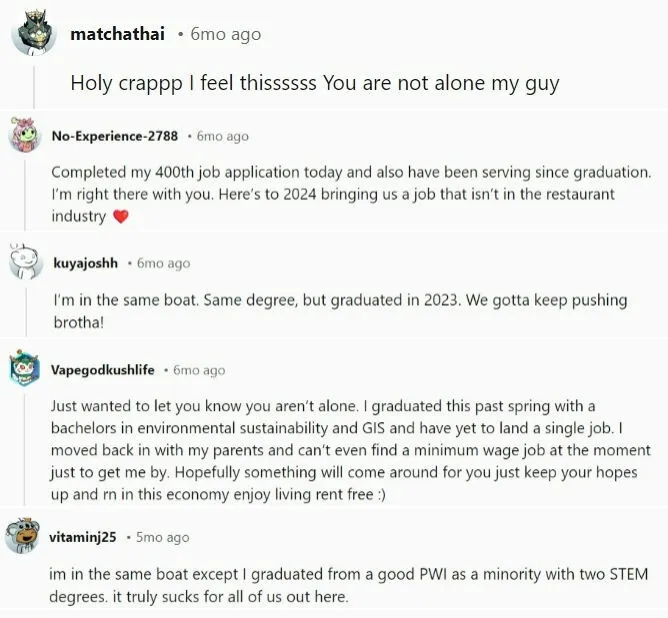The width and height of the screenshot is (668, 618).
Task: Open the kuyajoshh username link
Action: [x=84, y=263]
